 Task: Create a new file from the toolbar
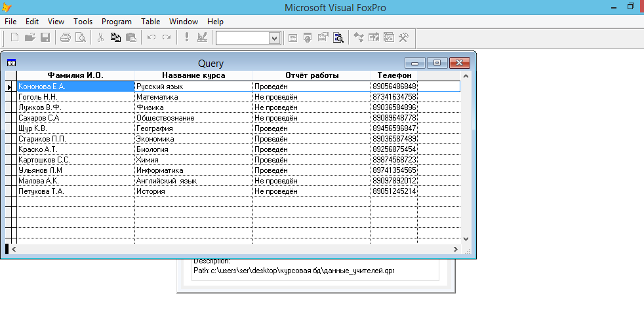coord(15,38)
